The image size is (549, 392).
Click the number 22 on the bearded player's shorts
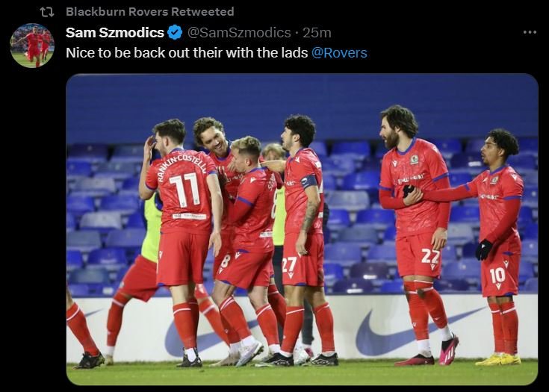click(430, 257)
